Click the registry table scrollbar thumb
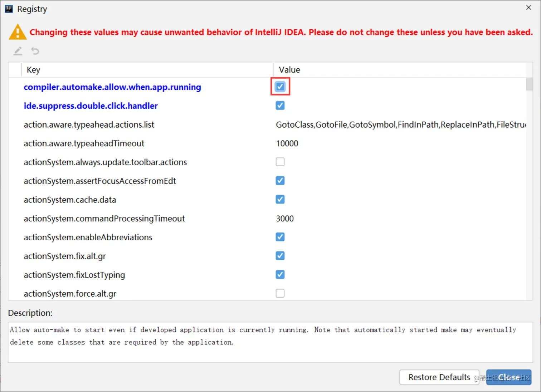541x392 pixels. 529,84
